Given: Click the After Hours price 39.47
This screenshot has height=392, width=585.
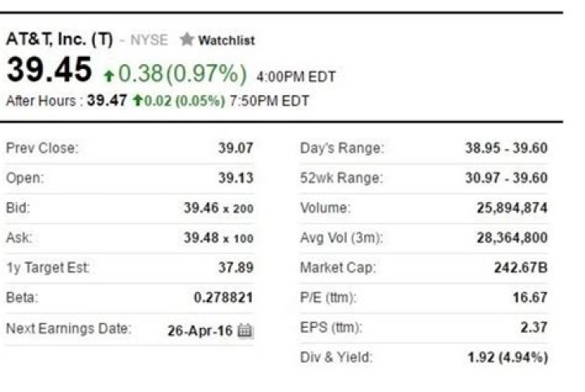Looking at the screenshot, I should coord(107,101).
